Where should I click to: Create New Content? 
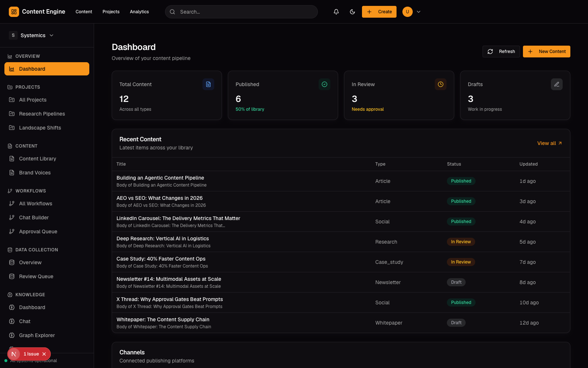click(x=546, y=52)
